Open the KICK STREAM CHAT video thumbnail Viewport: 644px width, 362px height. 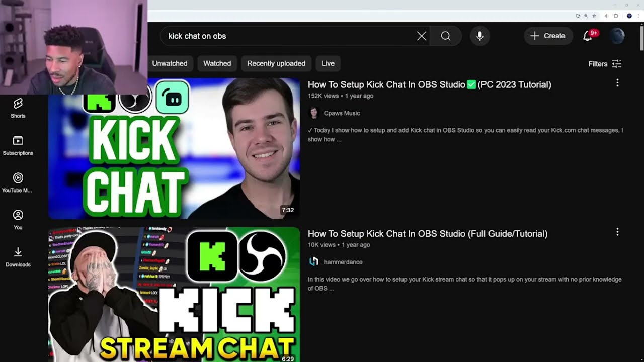click(174, 295)
